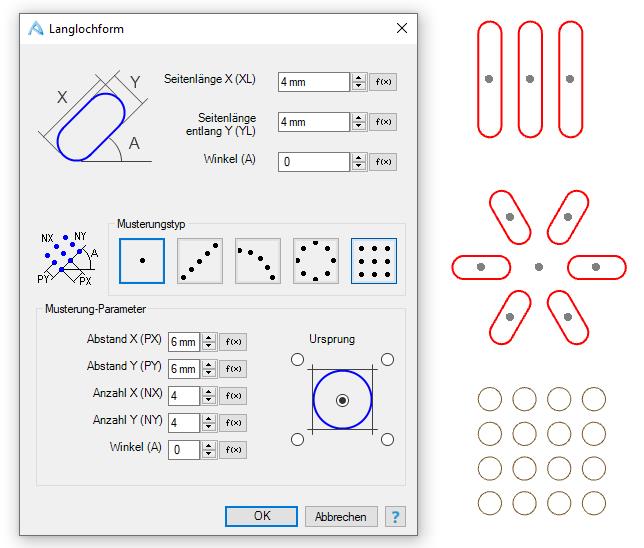The image size is (644, 548).
Task: Click into the Anzahl Y (NY) input field
Action: point(184,423)
